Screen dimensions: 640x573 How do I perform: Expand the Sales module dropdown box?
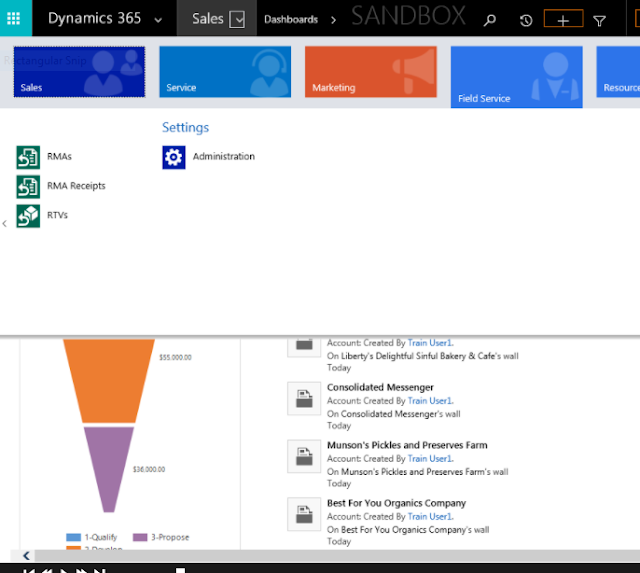pos(237,19)
